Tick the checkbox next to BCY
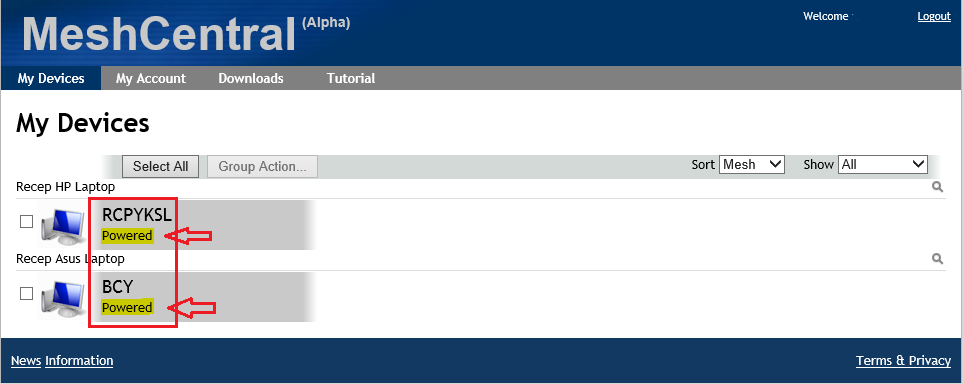 (26, 294)
